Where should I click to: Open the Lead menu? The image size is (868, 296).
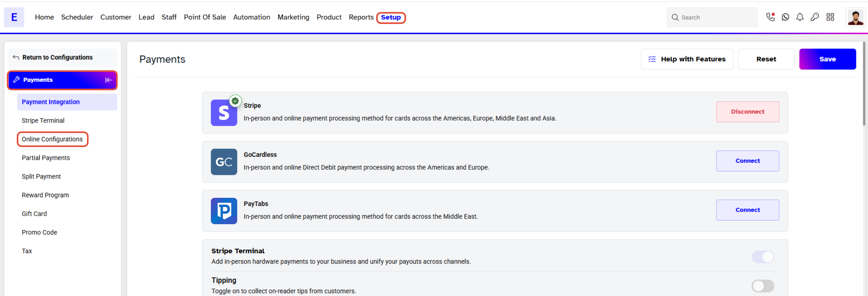[x=146, y=17]
